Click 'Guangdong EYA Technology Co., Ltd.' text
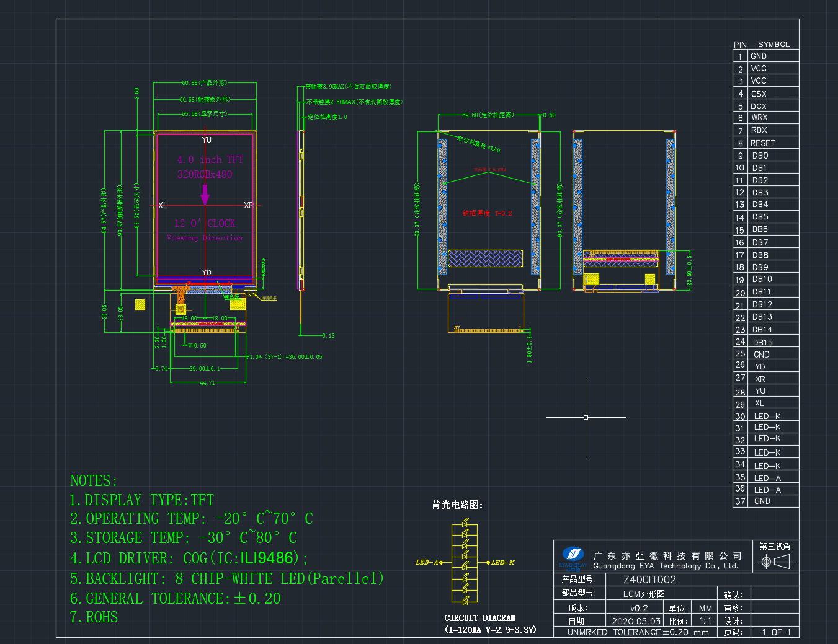The height and width of the screenshot is (644, 838). [666, 566]
